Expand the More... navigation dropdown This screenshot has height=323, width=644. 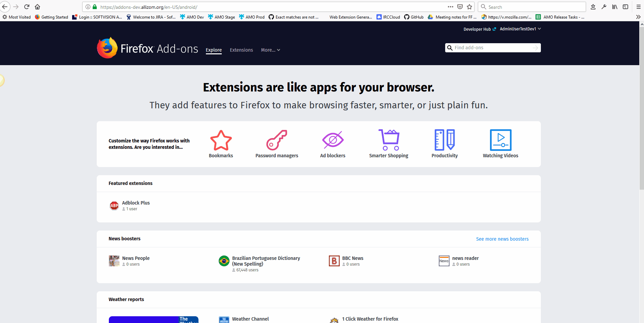(271, 50)
